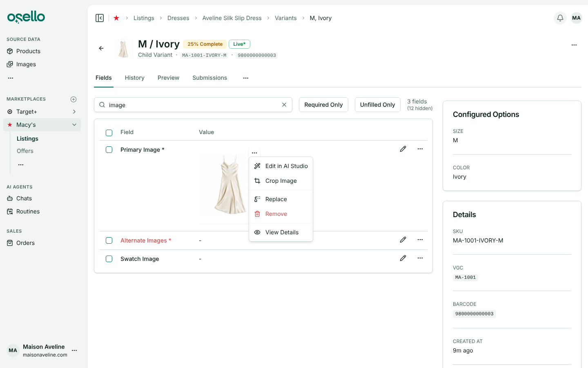The width and height of the screenshot is (588, 368).
Task: Select View Details menu entry
Action: coord(281,232)
